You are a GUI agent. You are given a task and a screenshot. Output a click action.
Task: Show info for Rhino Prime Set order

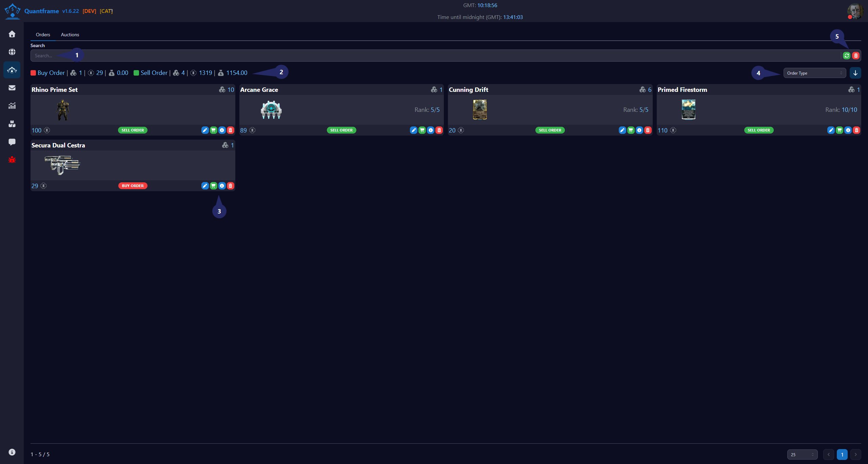(222, 130)
